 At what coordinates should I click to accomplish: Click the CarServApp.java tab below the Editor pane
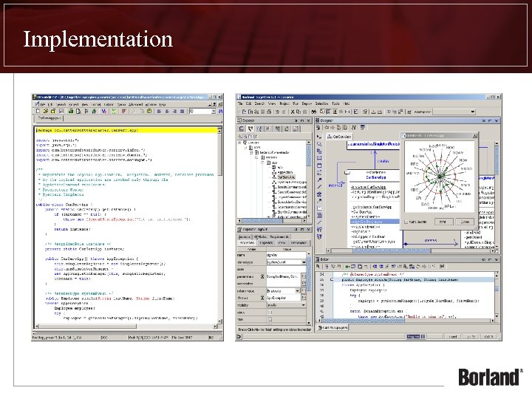pyautogui.click(x=332, y=327)
